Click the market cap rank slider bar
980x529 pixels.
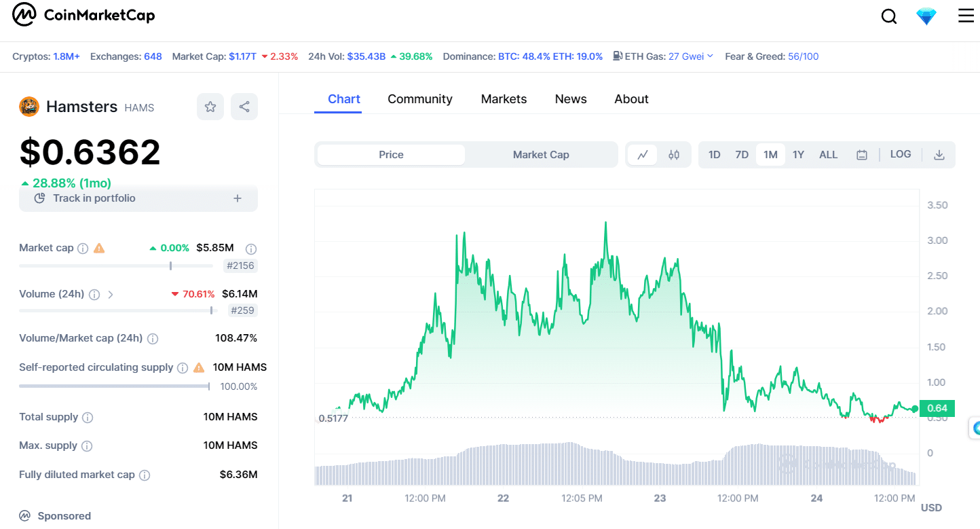click(115, 266)
